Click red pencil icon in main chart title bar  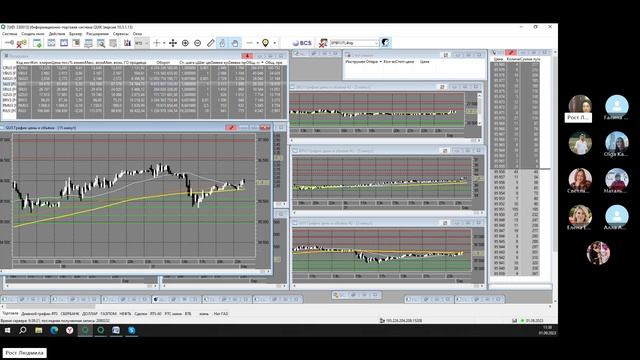(231, 128)
